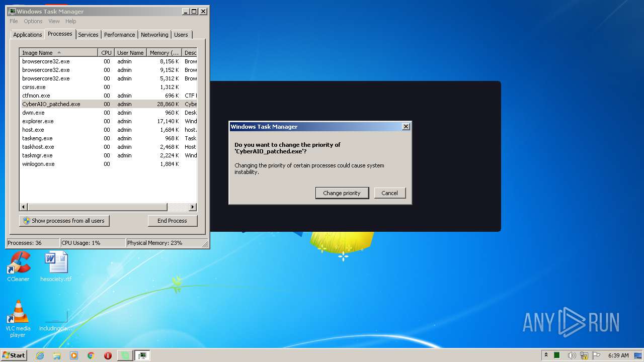
Task: Open the VLC media player shortcut
Action: click(x=18, y=319)
